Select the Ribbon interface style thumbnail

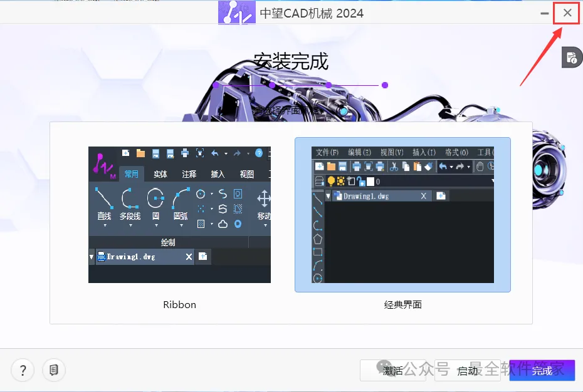point(179,215)
